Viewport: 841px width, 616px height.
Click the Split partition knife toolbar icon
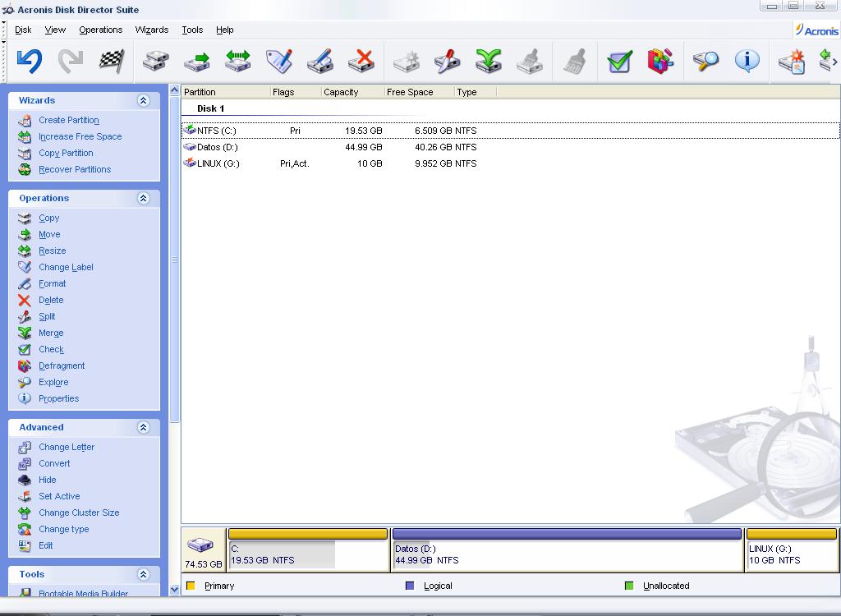click(x=447, y=61)
